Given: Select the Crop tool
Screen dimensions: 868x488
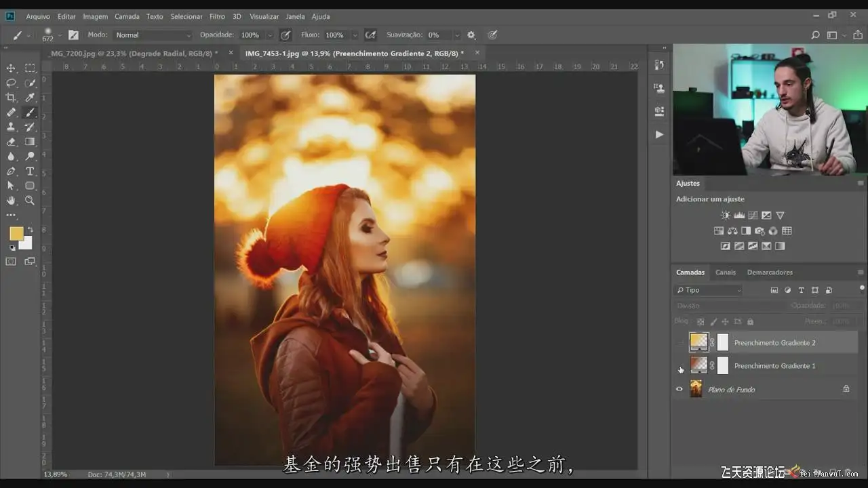Looking at the screenshot, I should tap(11, 98).
